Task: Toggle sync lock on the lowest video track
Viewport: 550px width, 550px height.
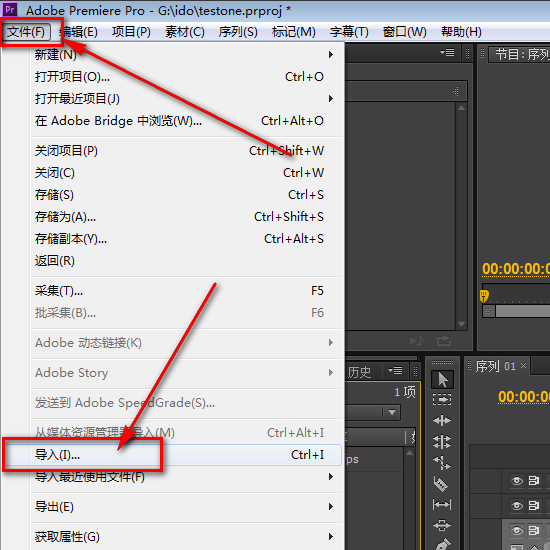Action: 534,530
